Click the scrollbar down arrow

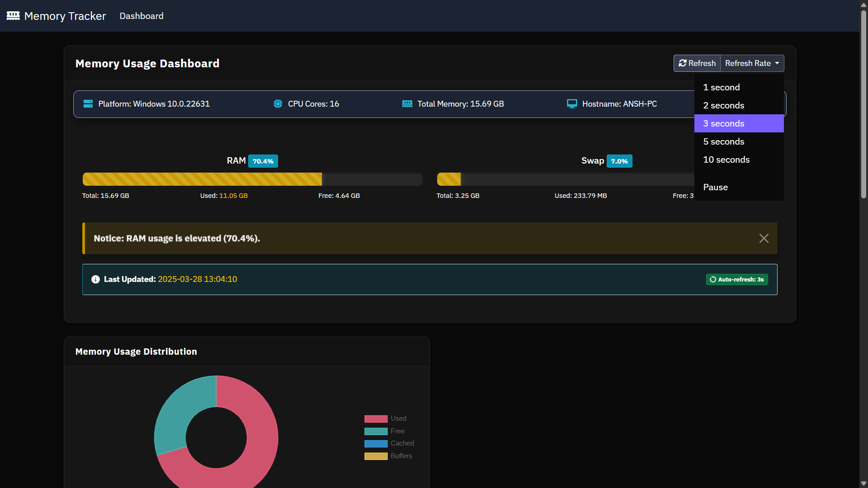click(x=863, y=483)
